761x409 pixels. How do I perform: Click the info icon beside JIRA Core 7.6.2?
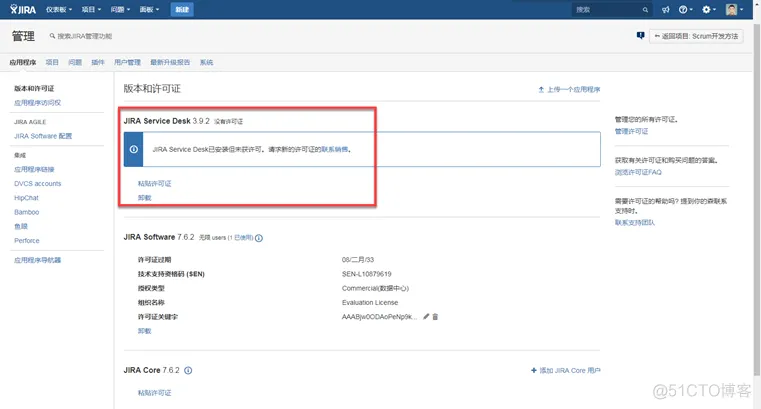tap(188, 370)
